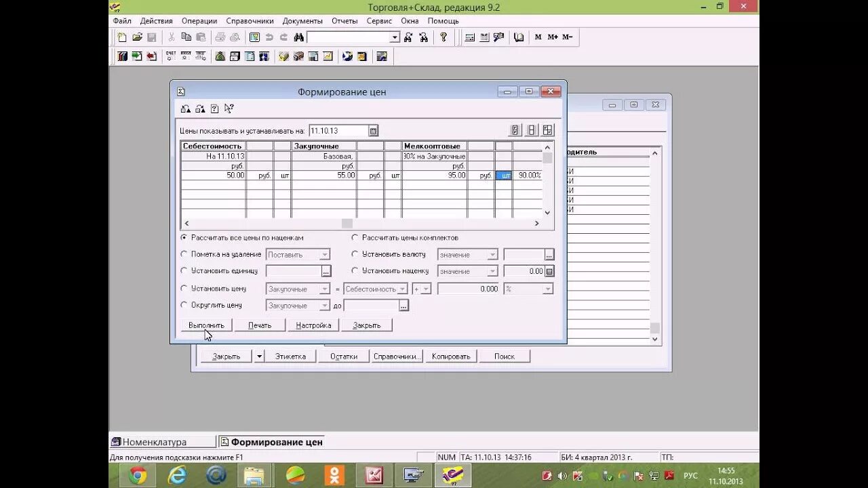The height and width of the screenshot is (488, 868).
Task: Click the 'Печать' button
Action: click(x=260, y=325)
